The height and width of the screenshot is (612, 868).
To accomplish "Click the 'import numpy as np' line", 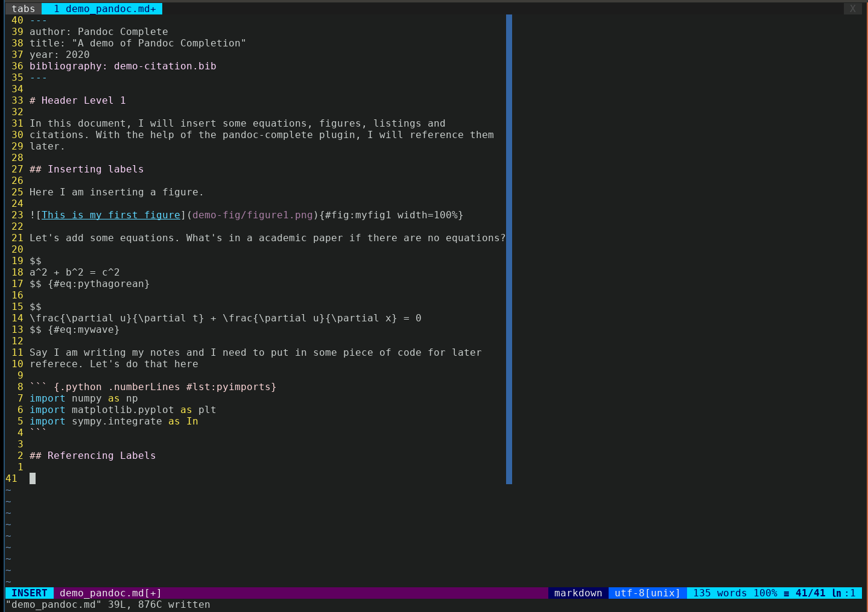I will 84,398.
